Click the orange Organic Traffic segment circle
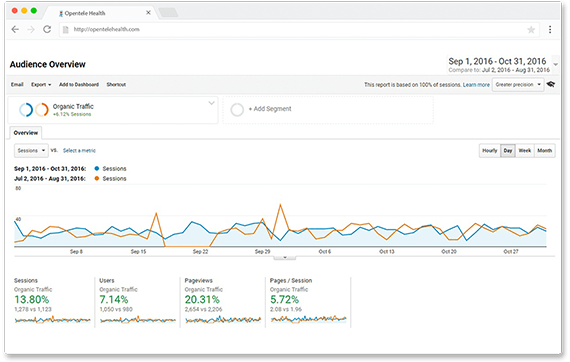This screenshot has height=362, width=570. click(x=42, y=109)
